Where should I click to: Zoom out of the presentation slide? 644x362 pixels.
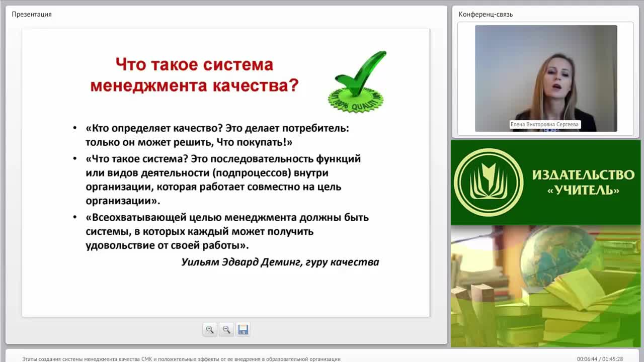[226, 330]
